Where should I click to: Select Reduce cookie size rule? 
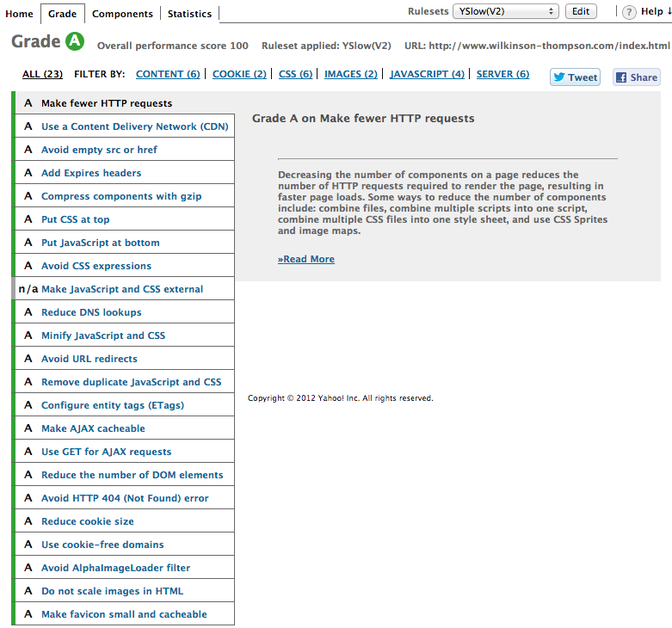tap(88, 521)
